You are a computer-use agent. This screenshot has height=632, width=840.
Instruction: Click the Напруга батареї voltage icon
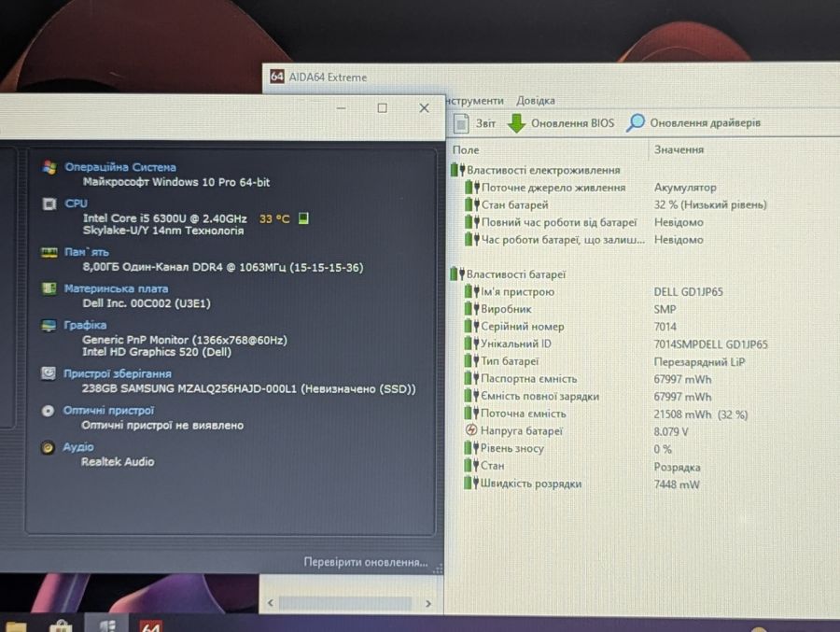click(x=471, y=430)
